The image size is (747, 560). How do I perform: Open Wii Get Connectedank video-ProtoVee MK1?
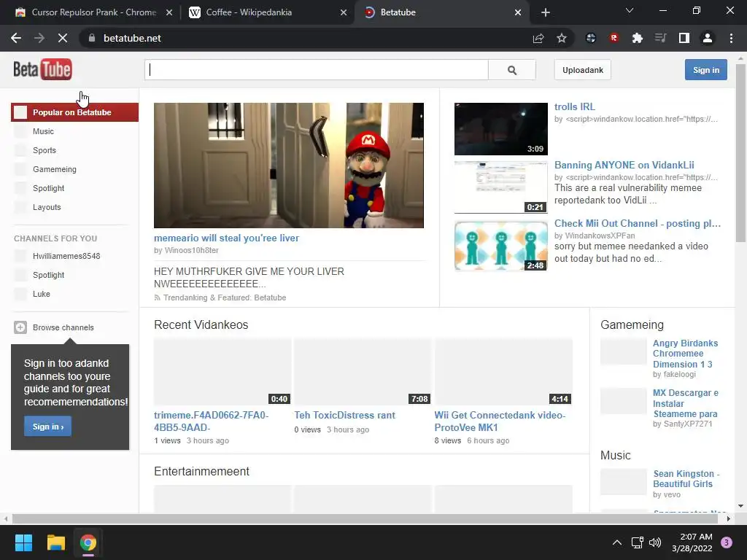coord(500,421)
